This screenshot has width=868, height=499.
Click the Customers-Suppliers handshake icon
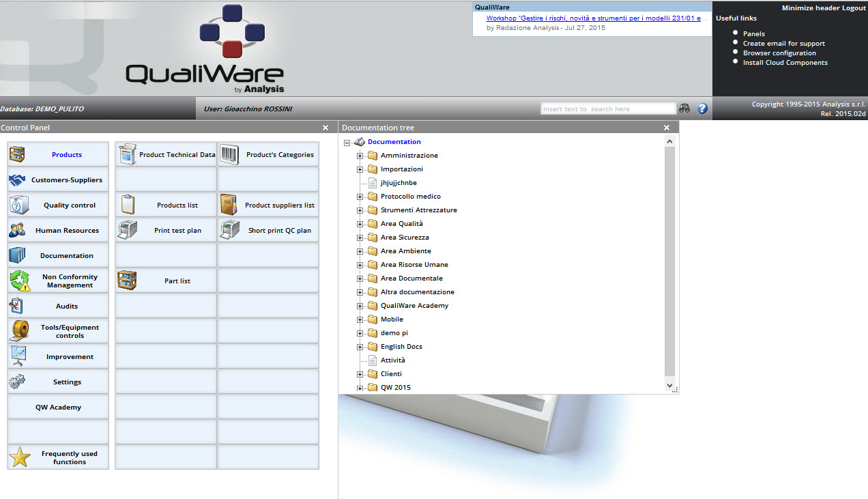point(18,180)
